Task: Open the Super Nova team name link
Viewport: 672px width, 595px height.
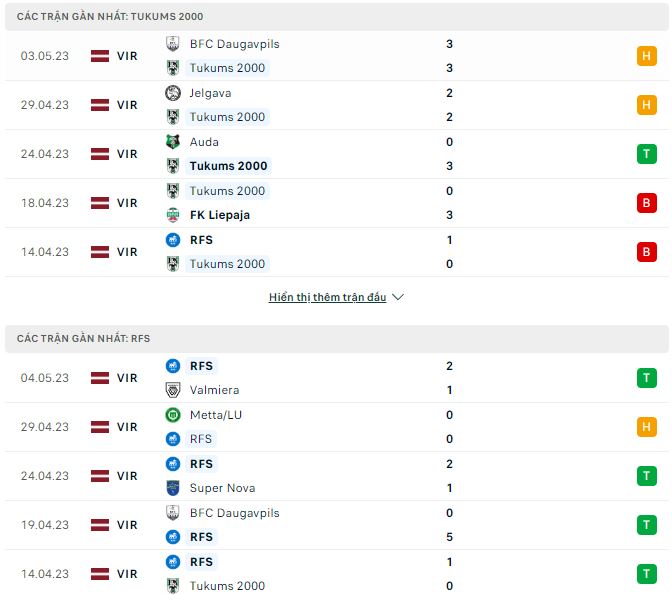Action: coord(222,488)
